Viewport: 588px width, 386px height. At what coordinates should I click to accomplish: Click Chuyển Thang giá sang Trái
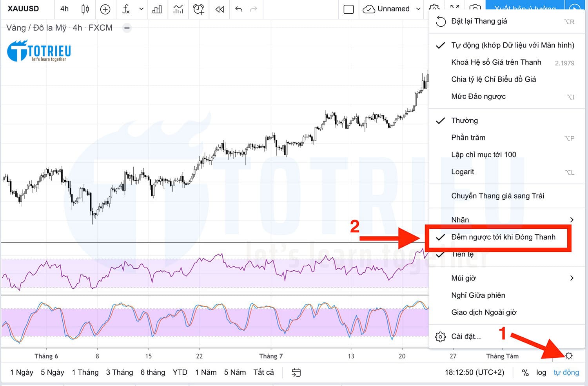click(506, 196)
